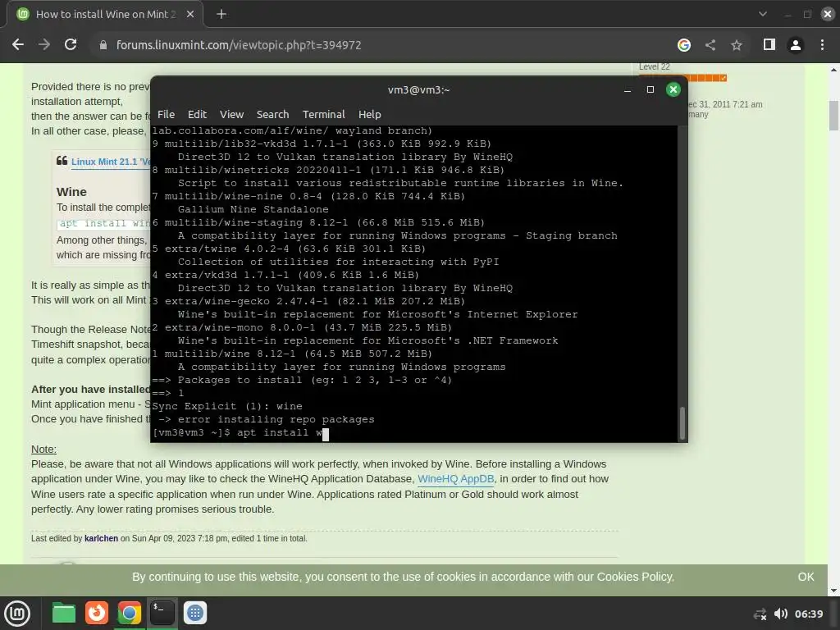Open the 06:39 clock calendar
The height and width of the screenshot is (630, 840).
808,614
